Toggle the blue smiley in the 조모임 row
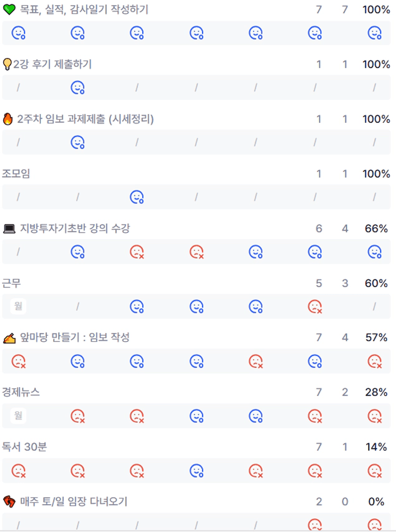This screenshot has width=396, height=532. [137, 197]
